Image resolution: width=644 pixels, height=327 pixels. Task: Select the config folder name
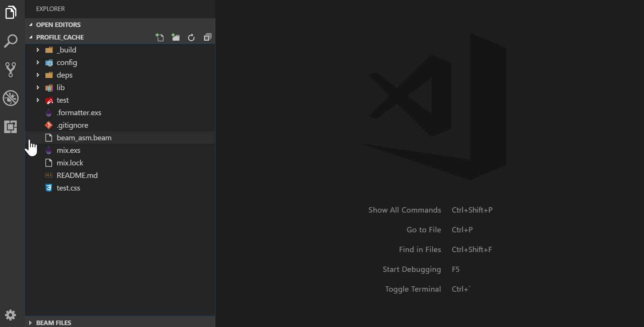[67, 62]
